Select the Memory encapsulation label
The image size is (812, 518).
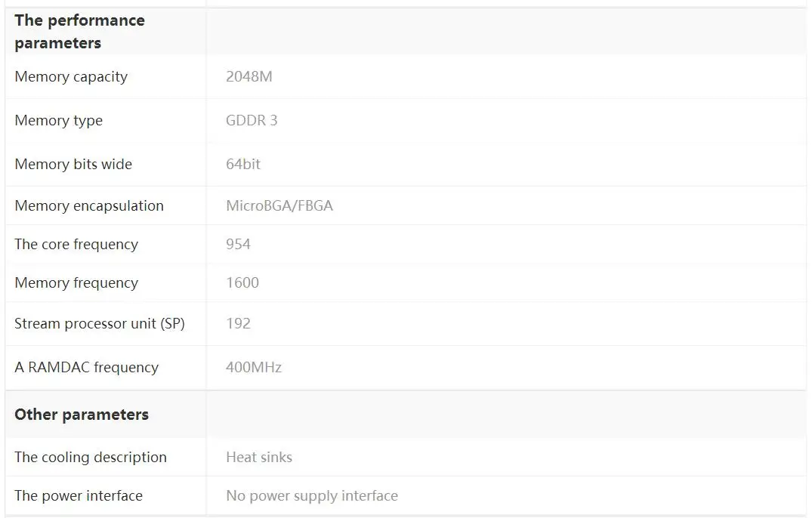click(x=89, y=206)
